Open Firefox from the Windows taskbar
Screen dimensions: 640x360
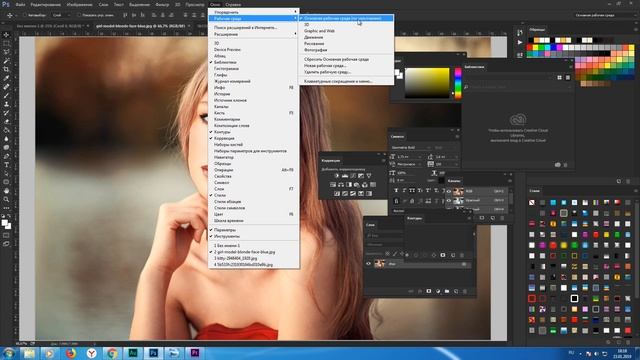pyautogui.click(x=71, y=353)
